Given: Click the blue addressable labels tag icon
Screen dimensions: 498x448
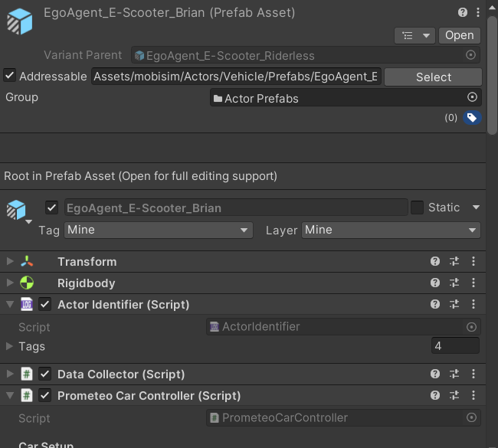Looking at the screenshot, I should 472,118.
